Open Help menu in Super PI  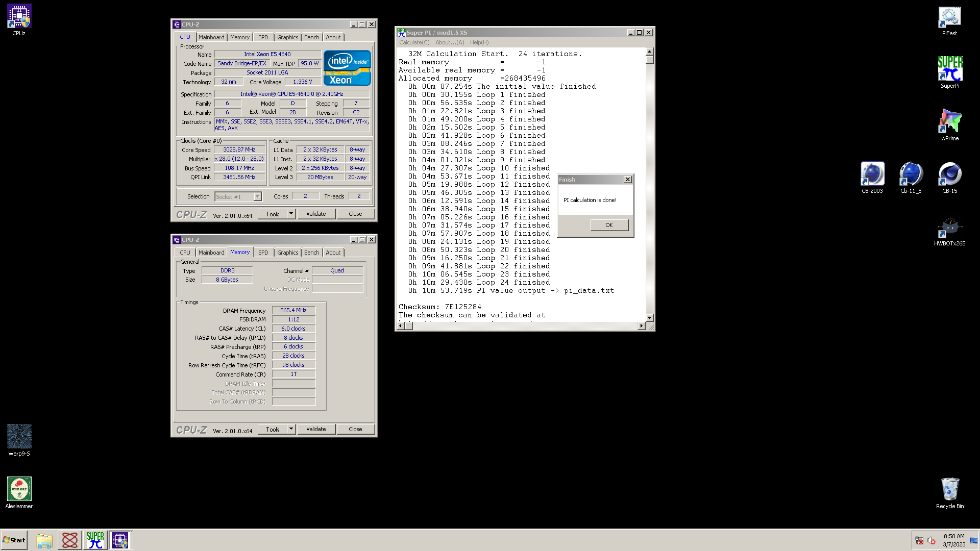[479, 42]
